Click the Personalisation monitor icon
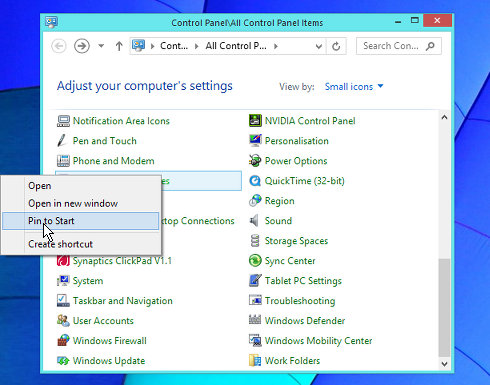Screen dimensions: 490x385 pos(255,141)
